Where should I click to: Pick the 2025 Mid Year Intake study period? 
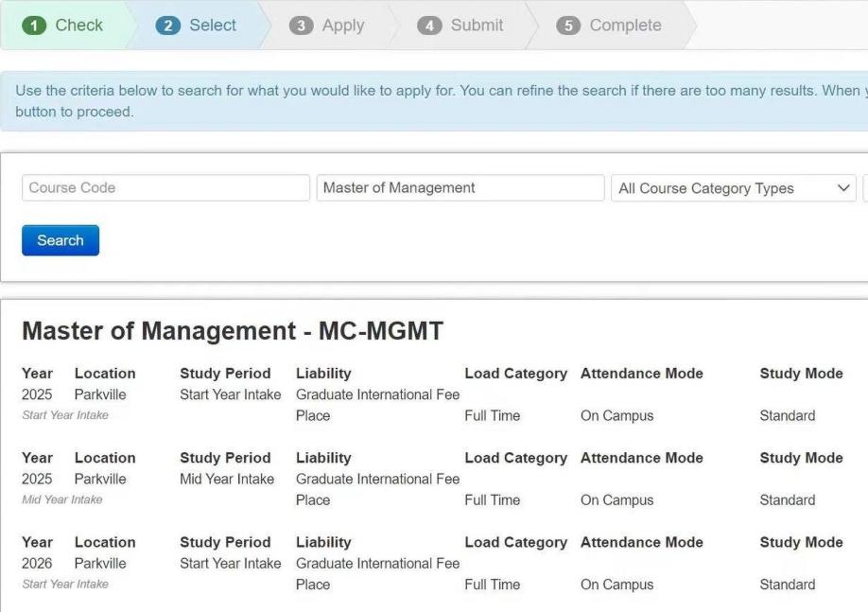pyautogui.click(x=227, y=479)
